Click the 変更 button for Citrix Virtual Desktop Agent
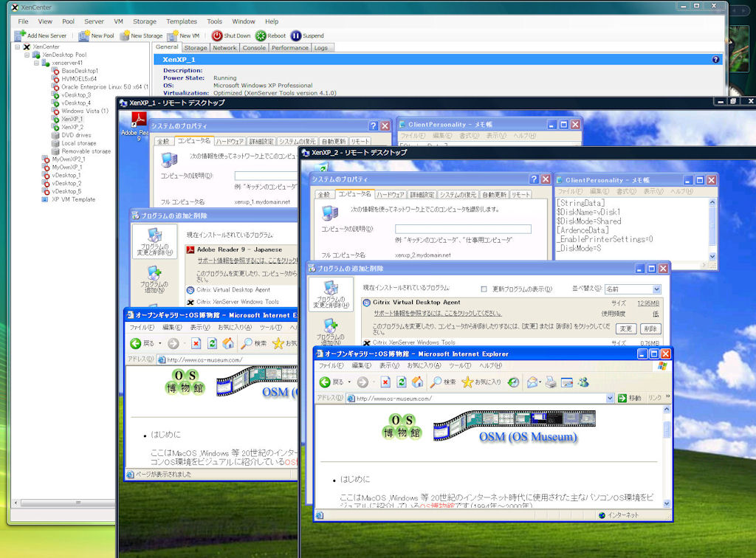 point(626,328)
